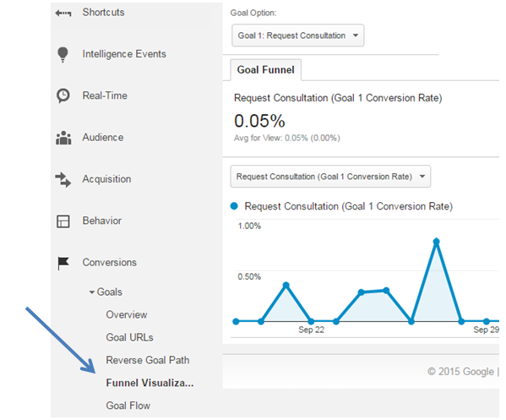This screenshot has height=420, width=506.
Task: Open the Audience reports
Action: 103,138
